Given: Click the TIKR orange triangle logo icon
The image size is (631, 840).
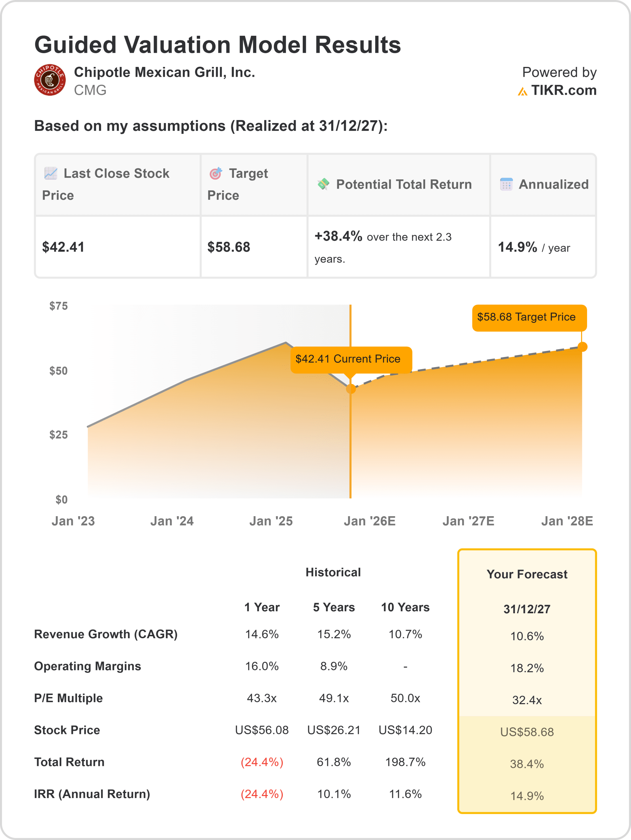Looking at the screenshot, I should [x=522, y=91].
